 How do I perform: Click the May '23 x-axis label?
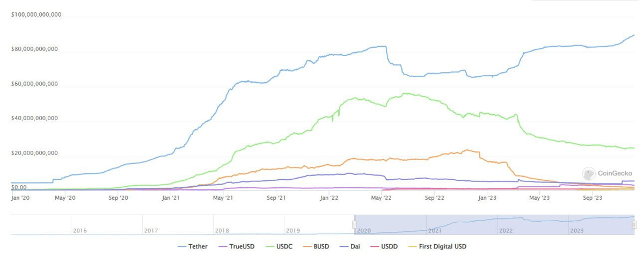click(x=539, y=198)
